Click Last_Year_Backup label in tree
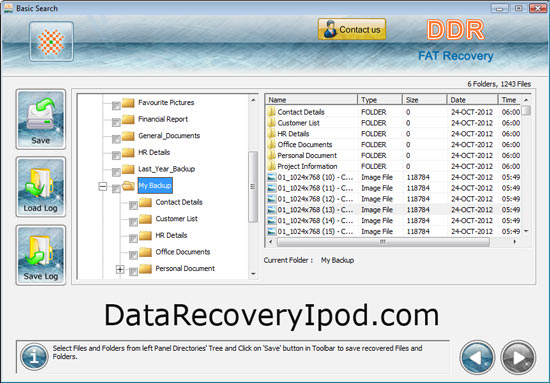 pos(166,169)
